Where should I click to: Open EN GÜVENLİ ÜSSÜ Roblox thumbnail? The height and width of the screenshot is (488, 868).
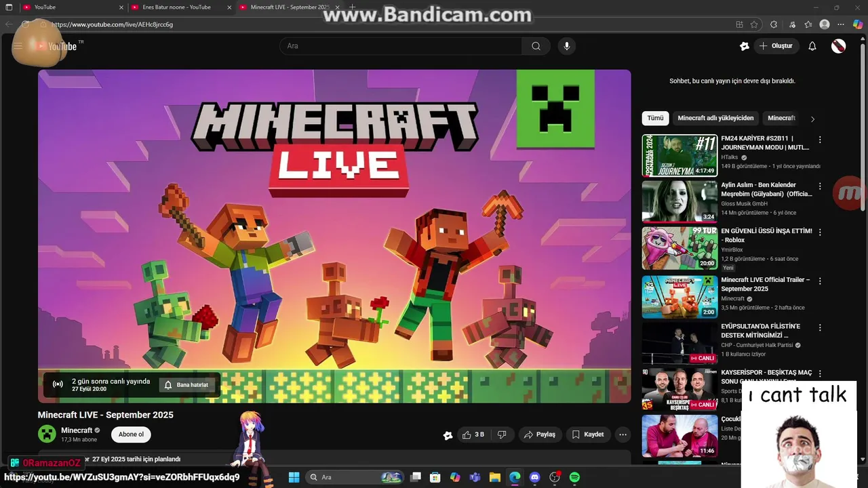[679, 248]
